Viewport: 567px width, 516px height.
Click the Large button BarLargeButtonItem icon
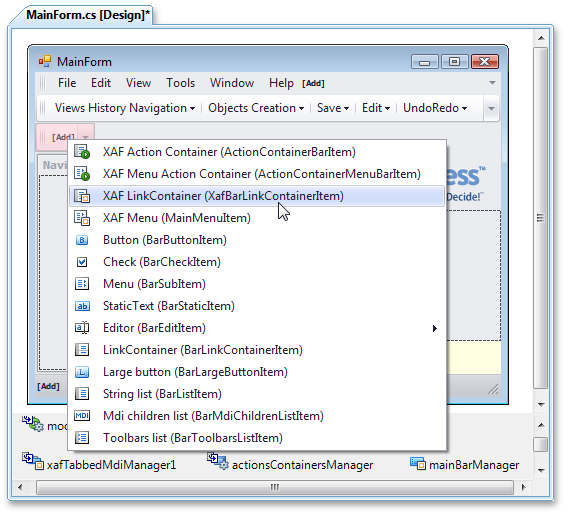tap(82, 372)
